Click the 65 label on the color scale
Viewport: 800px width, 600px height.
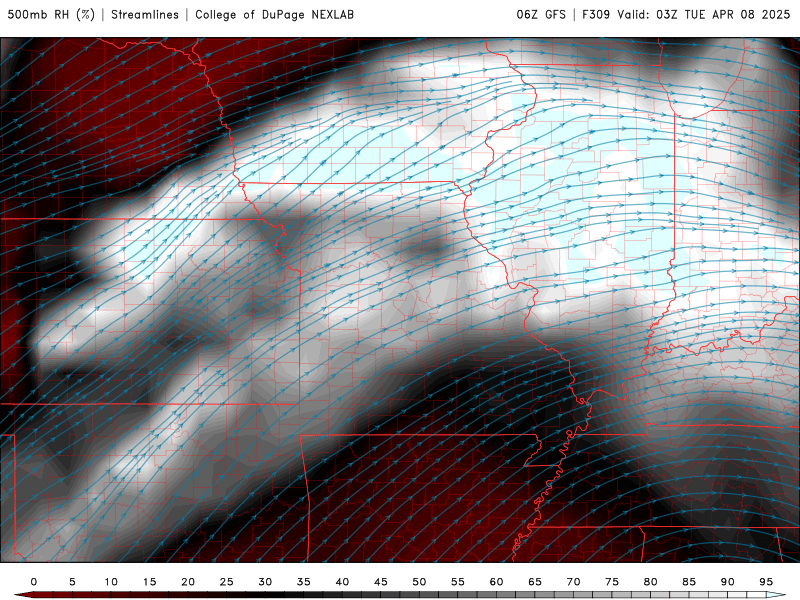click(535, 582)
